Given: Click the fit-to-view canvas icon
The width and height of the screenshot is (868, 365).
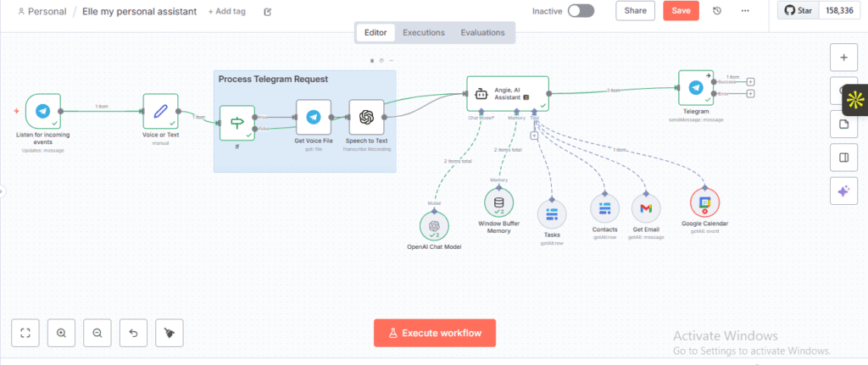Looking at the screenshot, I should (25, 334).
